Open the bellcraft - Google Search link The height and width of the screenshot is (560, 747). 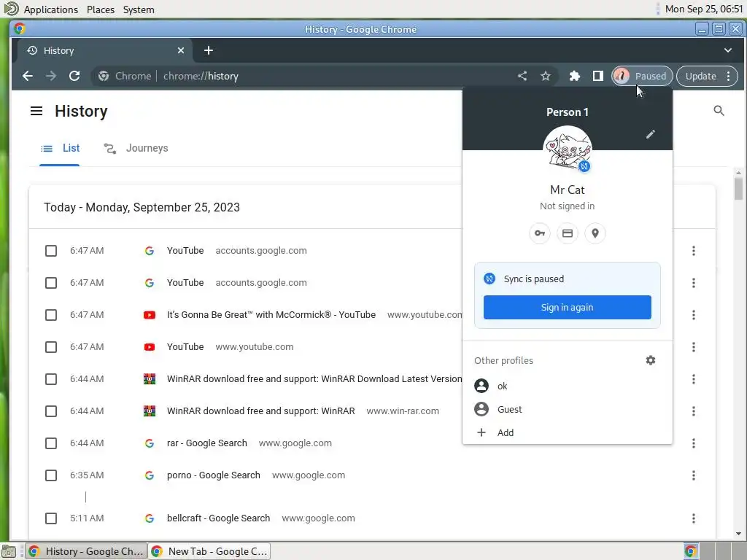point(218,518)
